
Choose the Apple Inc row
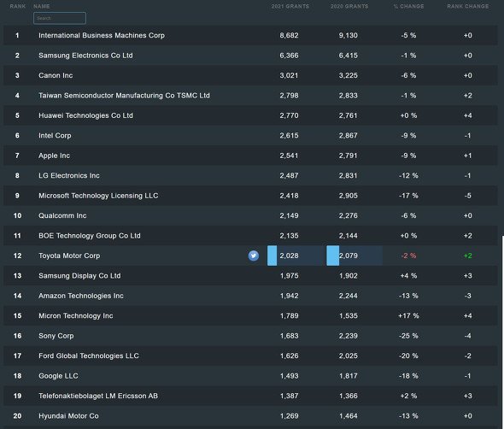coord(250,156)
